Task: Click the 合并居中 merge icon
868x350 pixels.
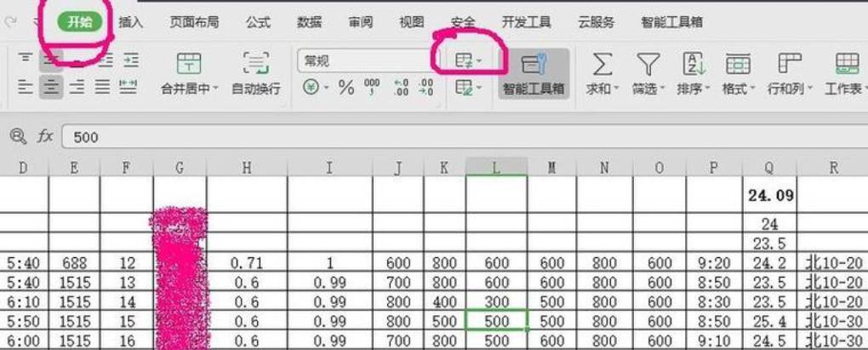Action: pos(189,64)
